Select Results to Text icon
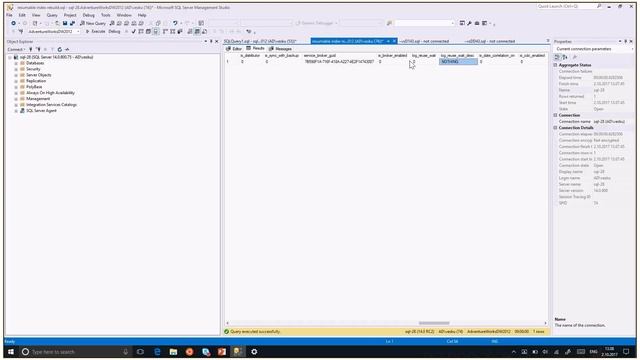Image resolution: width=640 pixels, height=360 pixels. 190,31
